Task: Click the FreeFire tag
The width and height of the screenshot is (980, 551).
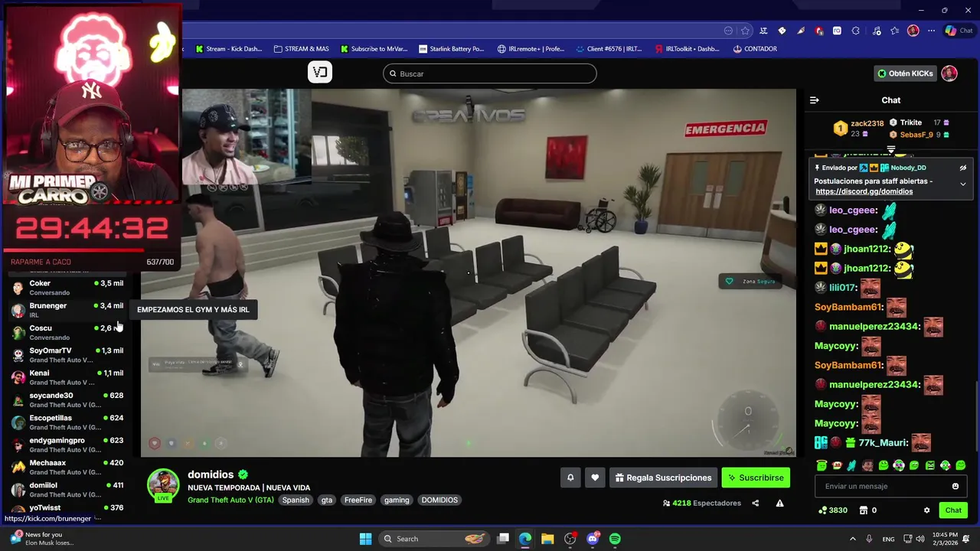Action: 358,500
